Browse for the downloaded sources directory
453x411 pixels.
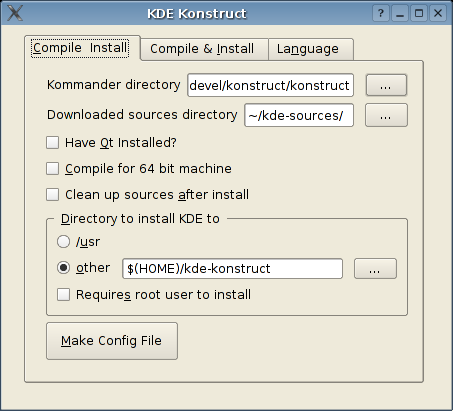click(386, 115)
